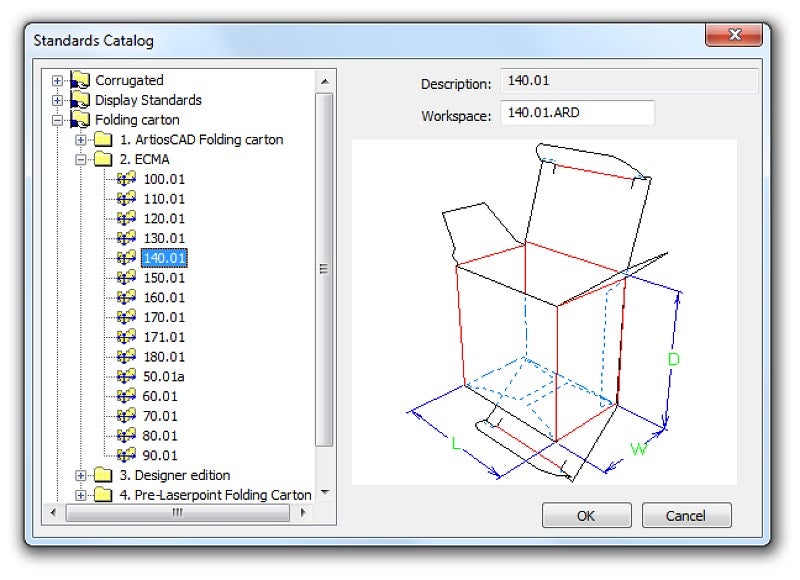Click the Display Standards folder icon

pyautogui.click(x=80, y=100)
